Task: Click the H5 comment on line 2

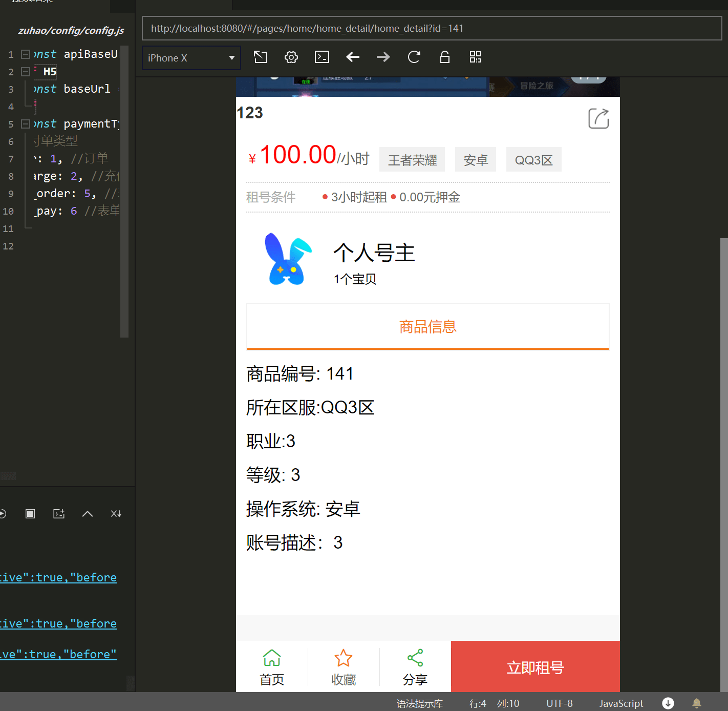Action: [x=50, y=72]
